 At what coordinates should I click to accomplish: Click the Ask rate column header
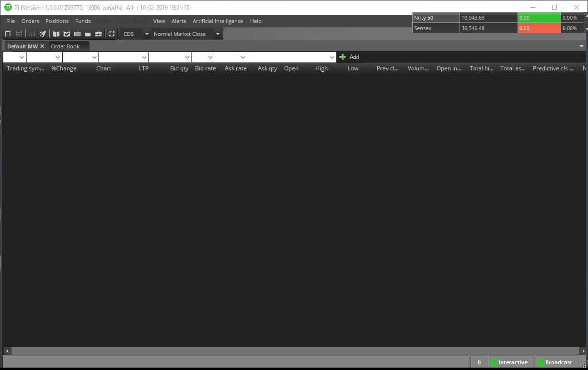tap(236, 68)
